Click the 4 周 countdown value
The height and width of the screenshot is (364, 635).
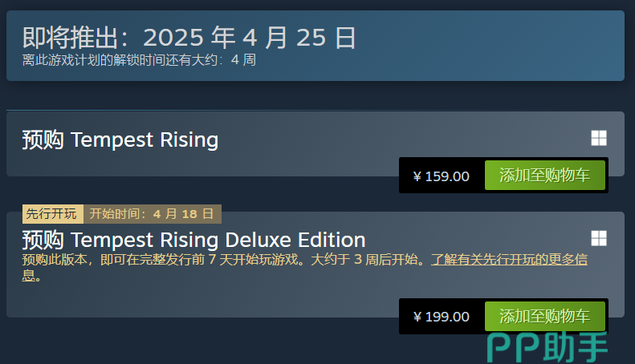(x=243, y=59)
